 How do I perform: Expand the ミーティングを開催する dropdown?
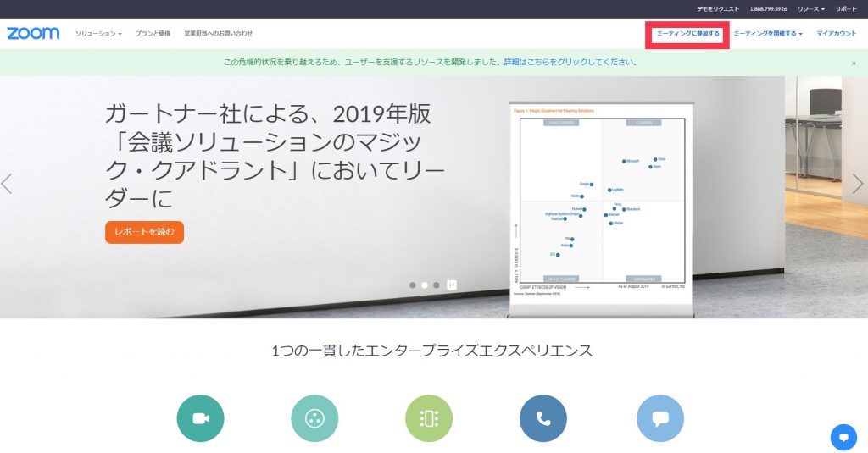click(x=768, y=34)
